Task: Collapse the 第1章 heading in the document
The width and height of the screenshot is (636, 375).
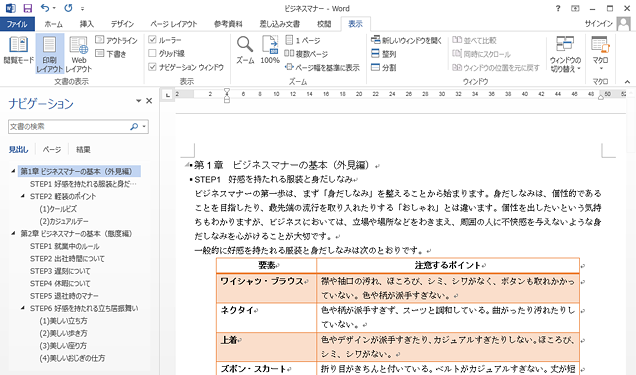Action: [187, 164]
